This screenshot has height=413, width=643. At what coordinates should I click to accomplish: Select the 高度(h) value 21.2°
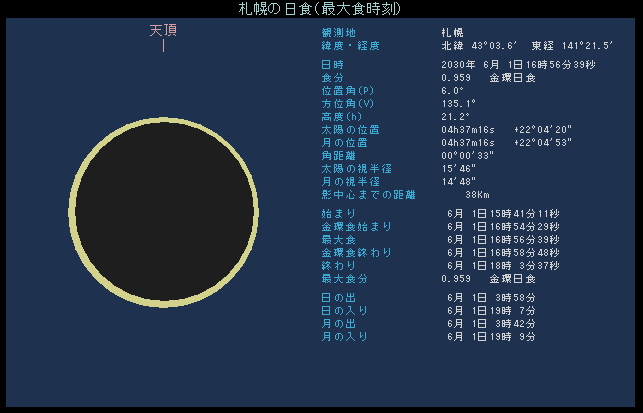pyautogui.click(x=455, y=117)
